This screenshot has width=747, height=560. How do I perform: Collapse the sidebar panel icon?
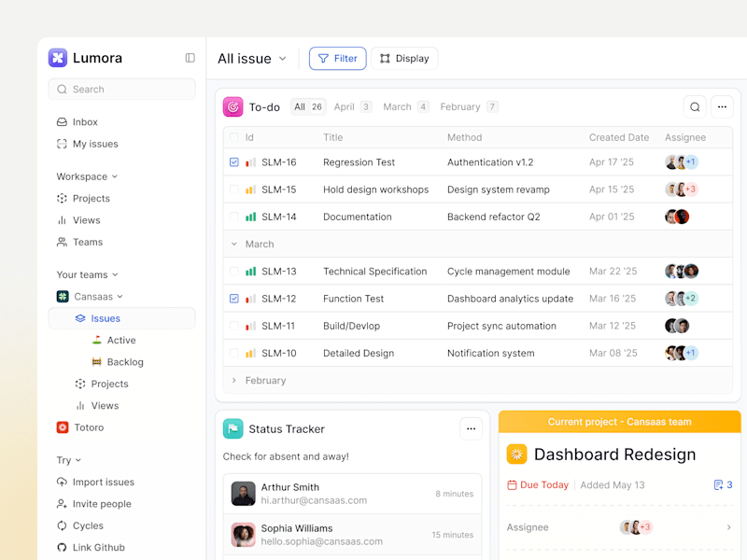pyautogui.click(x=190, y=58)
